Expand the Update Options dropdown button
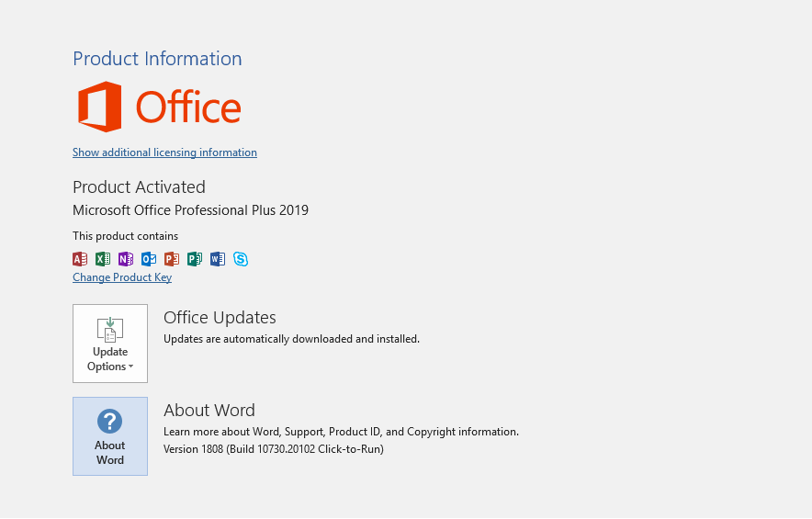 pyautogui.click(x=110, y=344)
